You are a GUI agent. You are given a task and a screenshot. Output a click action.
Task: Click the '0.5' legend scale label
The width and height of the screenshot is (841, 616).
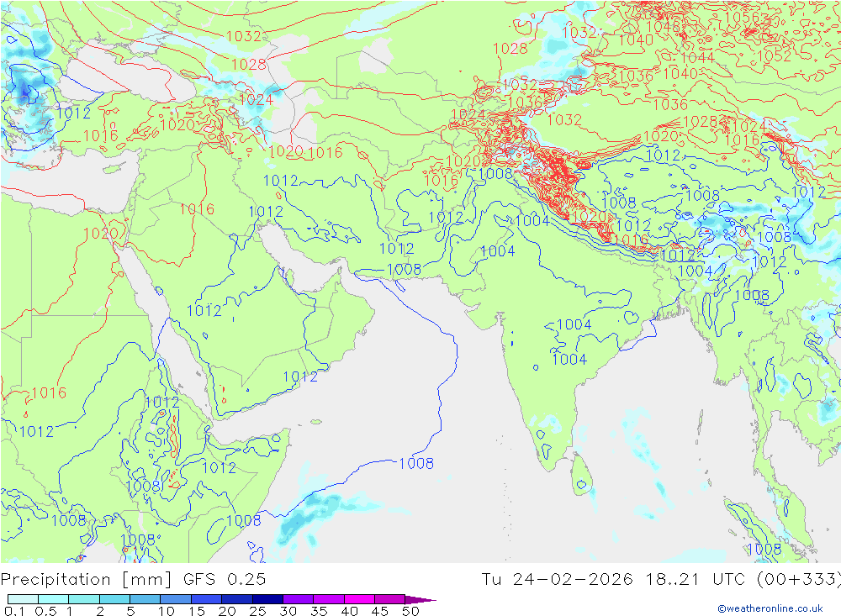45,611
